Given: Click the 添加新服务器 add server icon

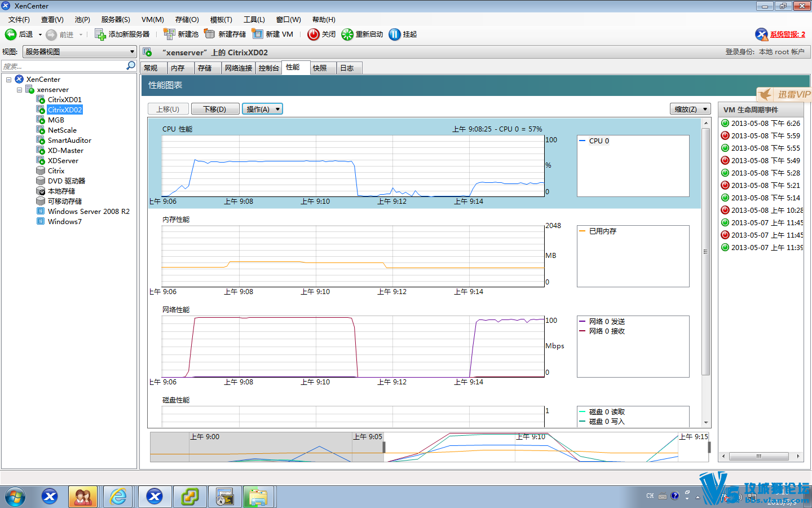Looking at the screenshot, I should (100, 34).
